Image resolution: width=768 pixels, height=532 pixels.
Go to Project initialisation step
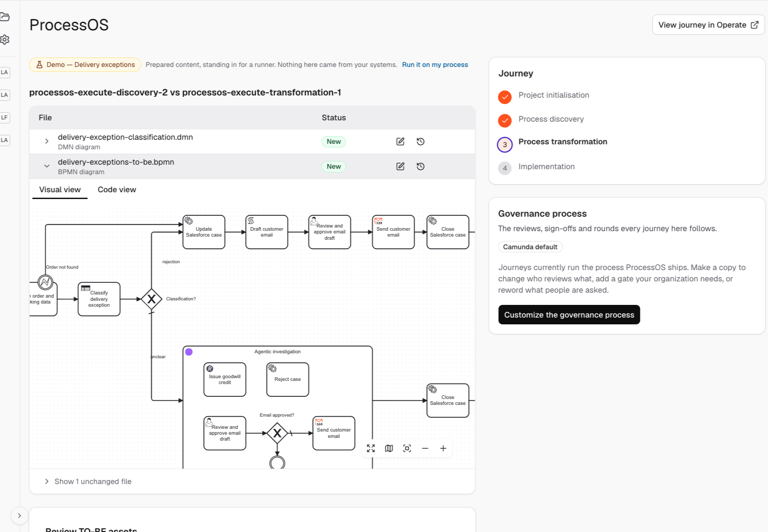coord(553,95)
